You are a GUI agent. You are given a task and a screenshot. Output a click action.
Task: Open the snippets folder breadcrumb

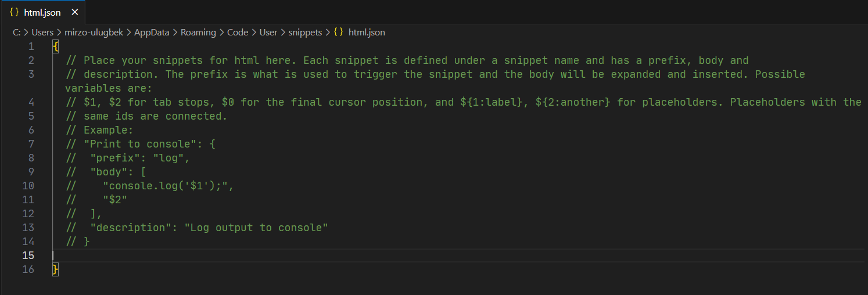coord(305,33)
